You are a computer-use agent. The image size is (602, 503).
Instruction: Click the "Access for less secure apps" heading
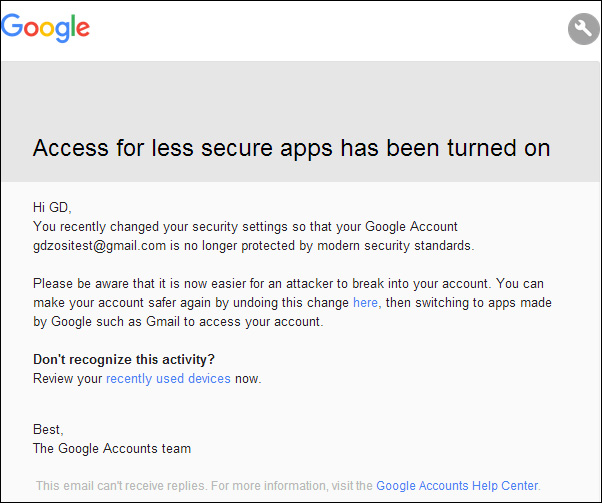(x=291, y=148)
